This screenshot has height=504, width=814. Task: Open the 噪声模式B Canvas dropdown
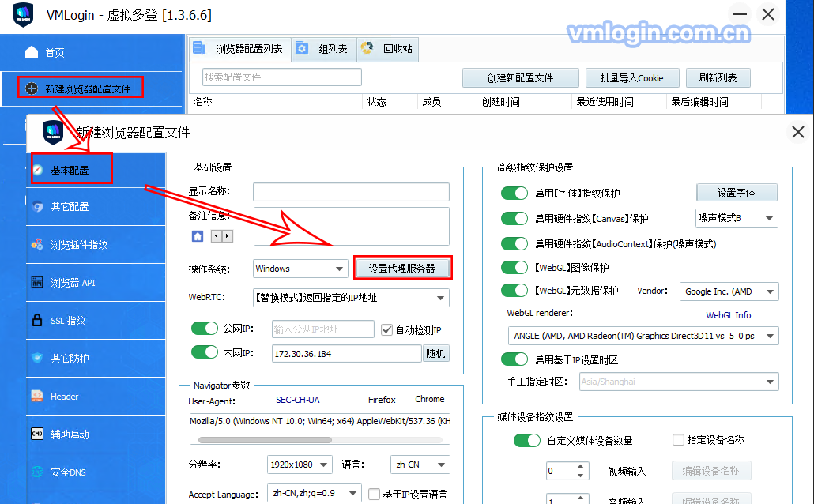click(737, 218)
